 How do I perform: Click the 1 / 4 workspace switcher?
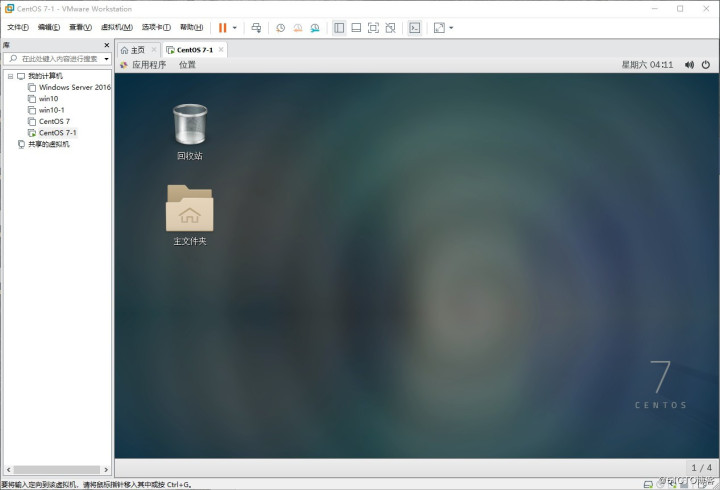[x=702, y=467]
